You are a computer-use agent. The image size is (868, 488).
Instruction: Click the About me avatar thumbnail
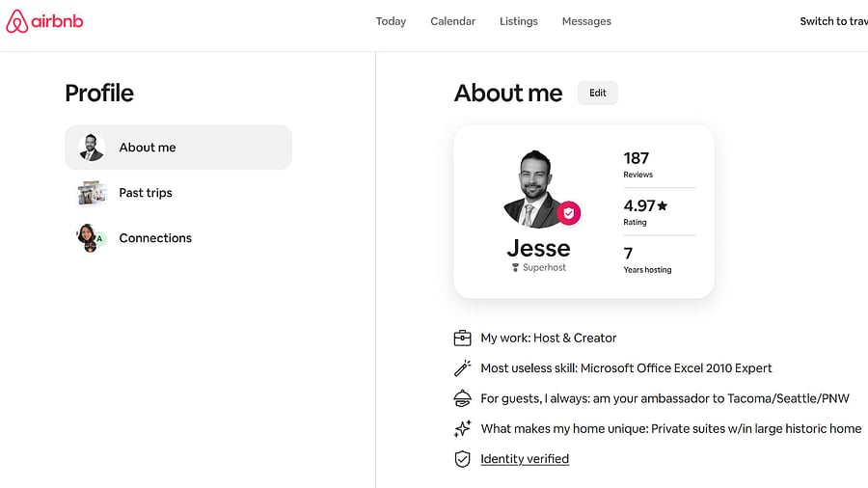tap(92, 148)
